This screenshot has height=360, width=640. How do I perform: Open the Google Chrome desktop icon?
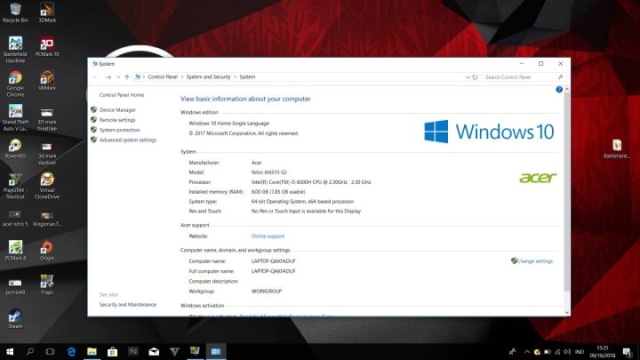pos(15,83)
